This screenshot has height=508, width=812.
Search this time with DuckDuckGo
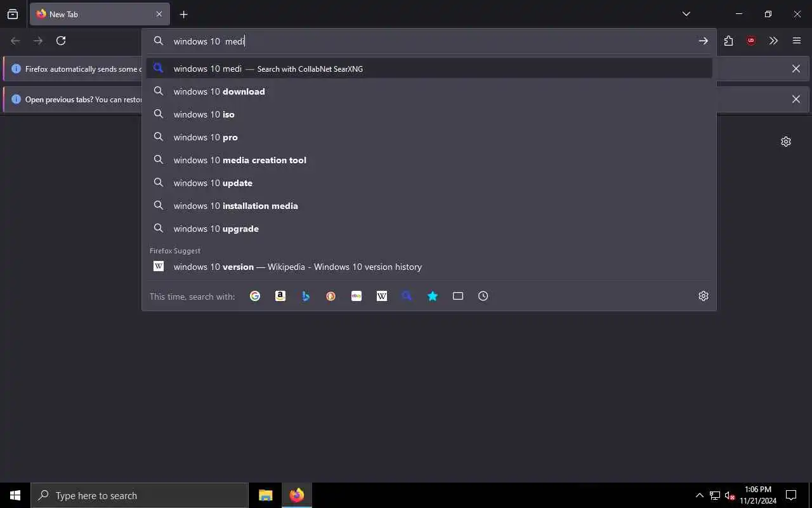coord(331,296)
